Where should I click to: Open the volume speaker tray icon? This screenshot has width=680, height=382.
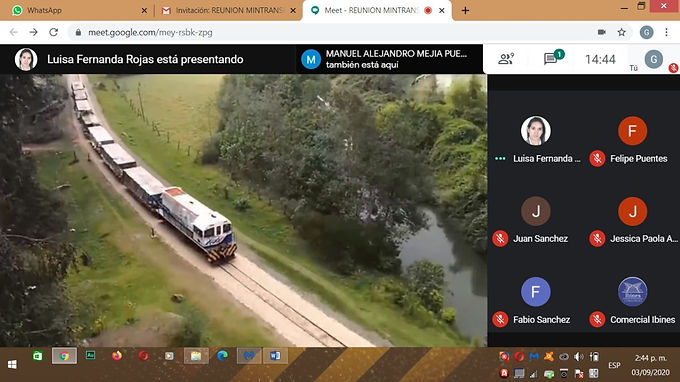(579, 356)
